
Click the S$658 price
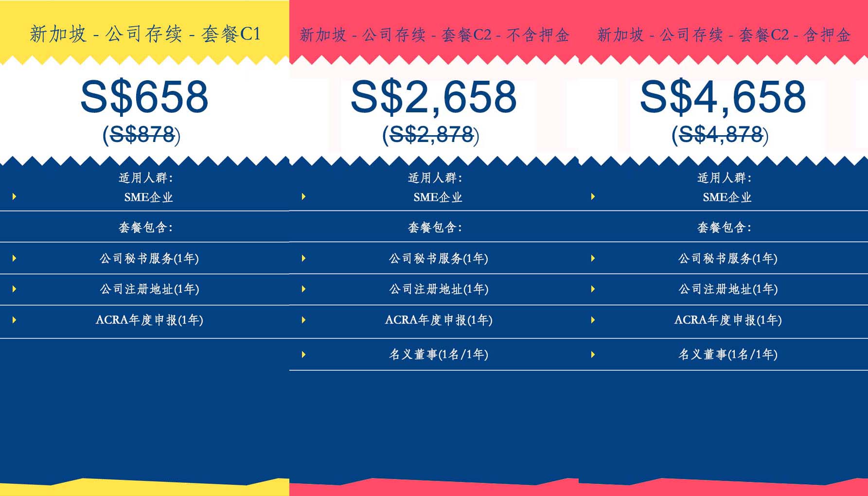pyautogui.click(x=144, y=97)
